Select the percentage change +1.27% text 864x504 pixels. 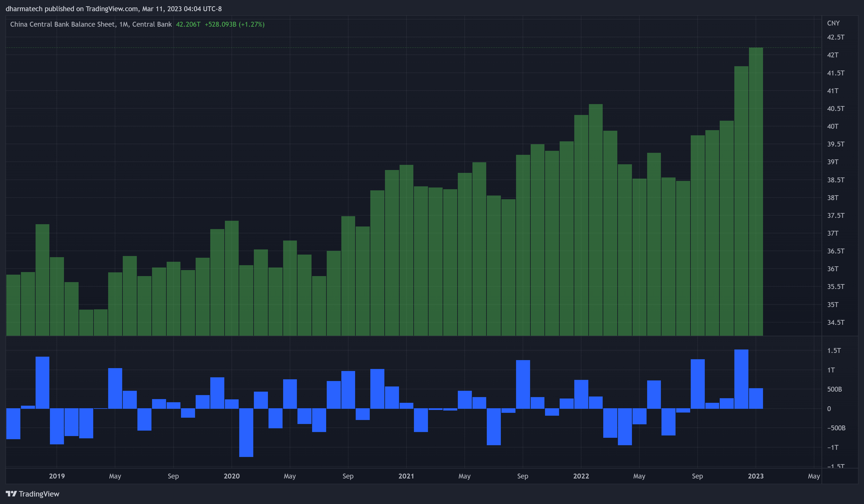coord(251,24)
